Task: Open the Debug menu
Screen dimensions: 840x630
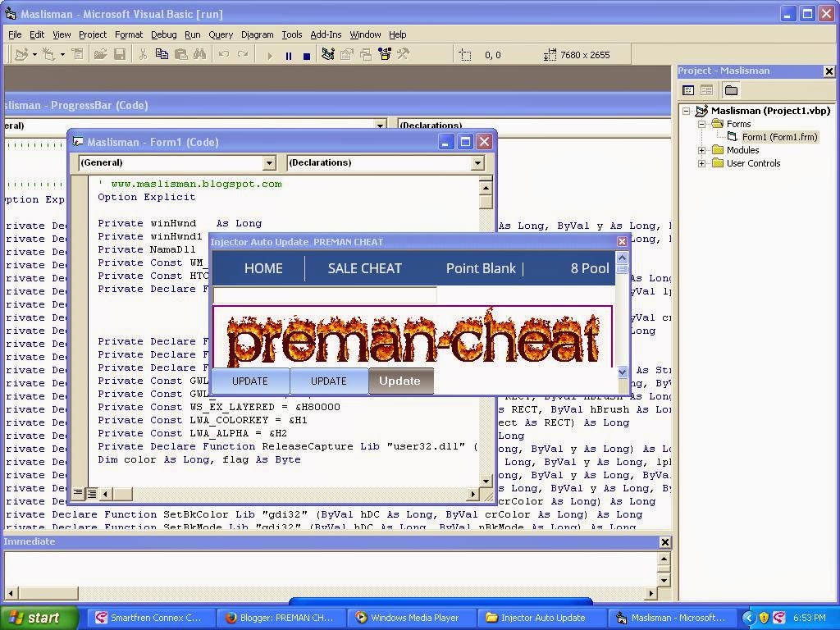Action: 163,34
